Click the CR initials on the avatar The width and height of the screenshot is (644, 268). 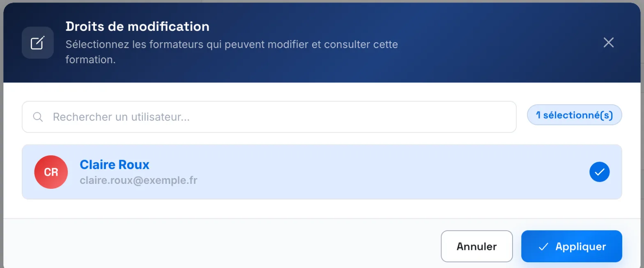[51, 172]
